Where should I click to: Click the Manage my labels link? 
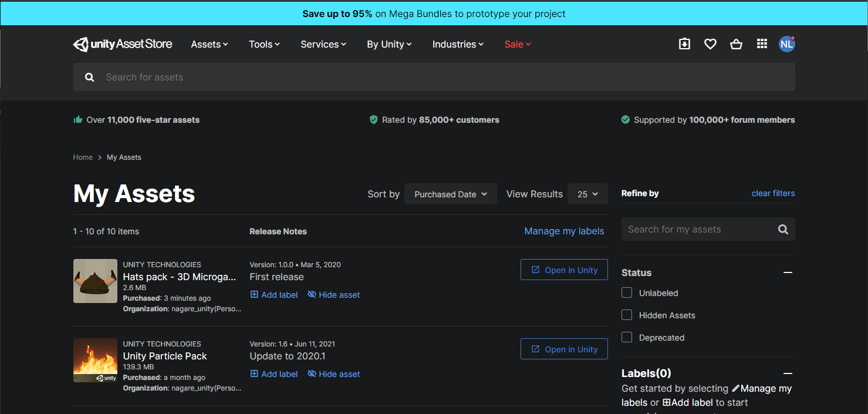(564, 231)
